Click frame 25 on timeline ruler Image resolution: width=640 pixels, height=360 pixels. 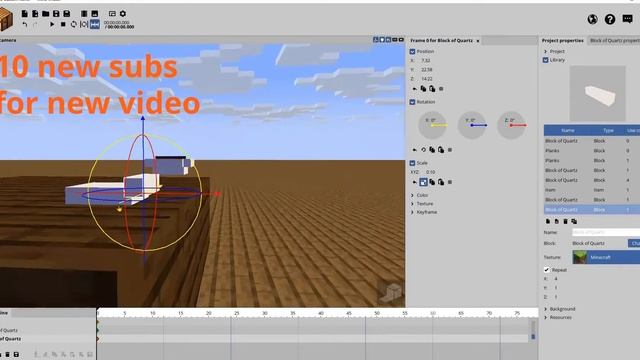(237, 313)
